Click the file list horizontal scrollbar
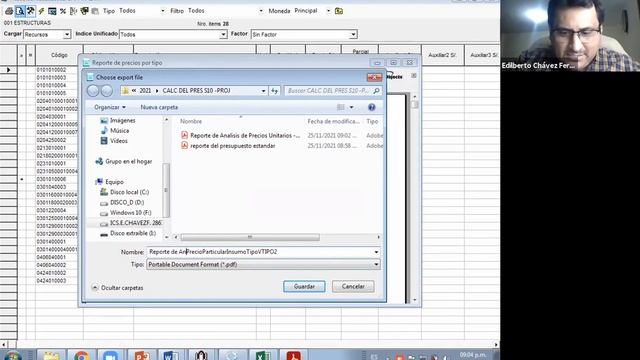The height and width of the screenshot is (360, 640). 250,237
